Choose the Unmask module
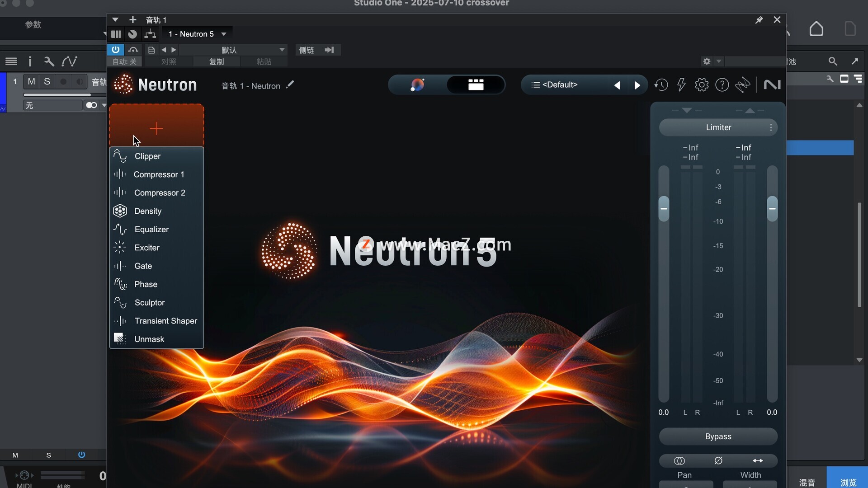 (x=156, y=339)
